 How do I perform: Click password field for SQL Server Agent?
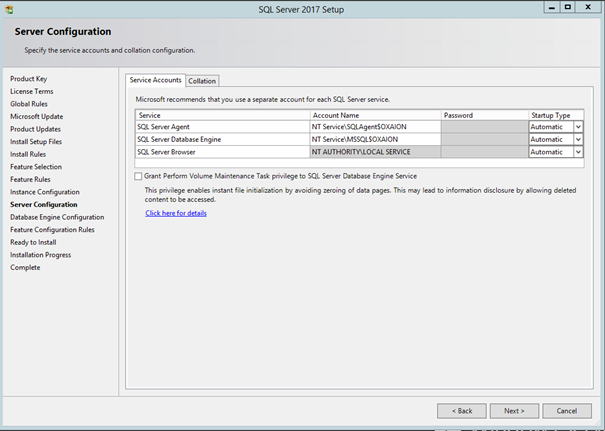pos(485,127)
